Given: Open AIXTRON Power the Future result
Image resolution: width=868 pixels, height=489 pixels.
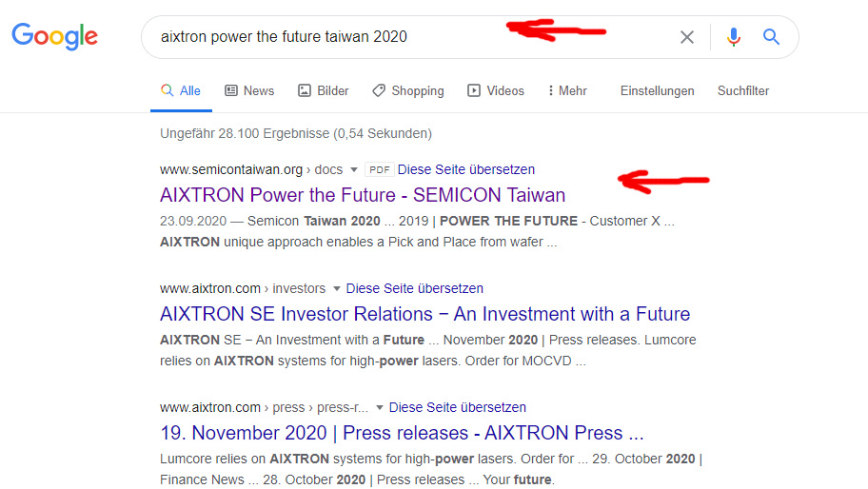Looking at the screenshot, I should pos(363,195).
